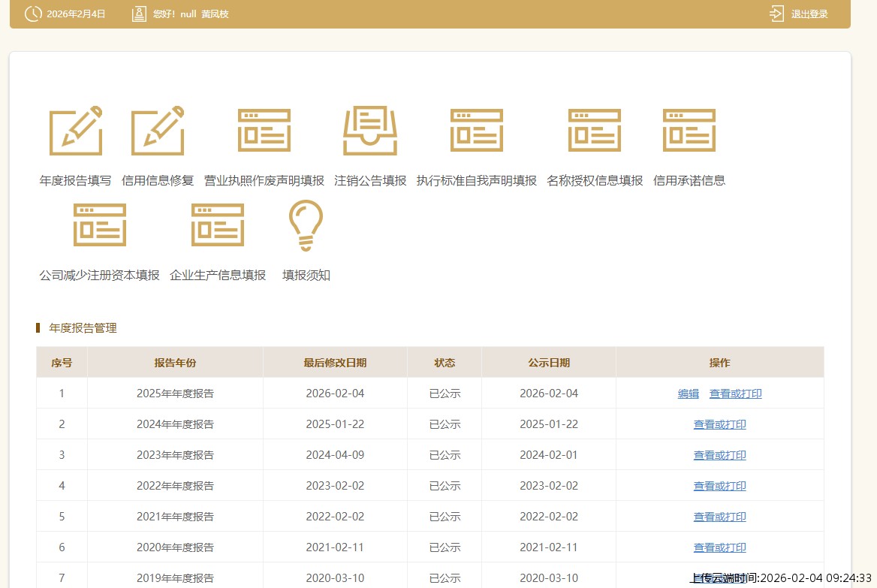Open 查看或打印 for 2021年度报告
The image size is (877, 588).
[719, 517]
